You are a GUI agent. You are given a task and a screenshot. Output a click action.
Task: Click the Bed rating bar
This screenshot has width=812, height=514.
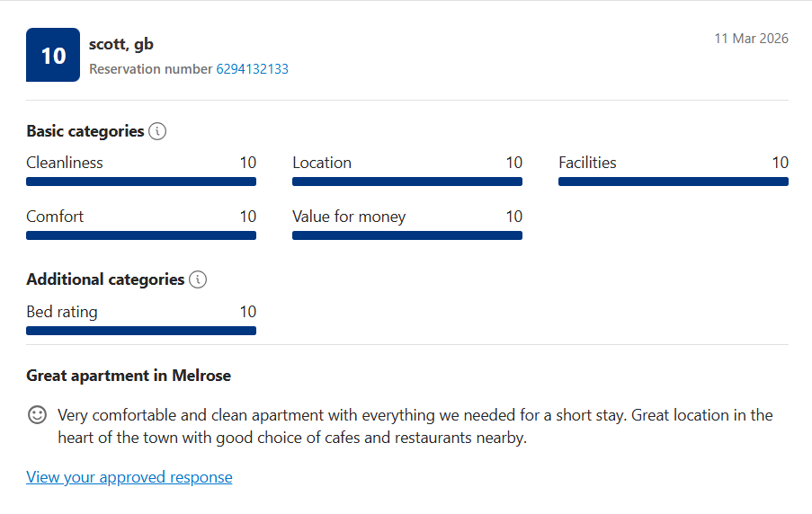coord(141,331)
